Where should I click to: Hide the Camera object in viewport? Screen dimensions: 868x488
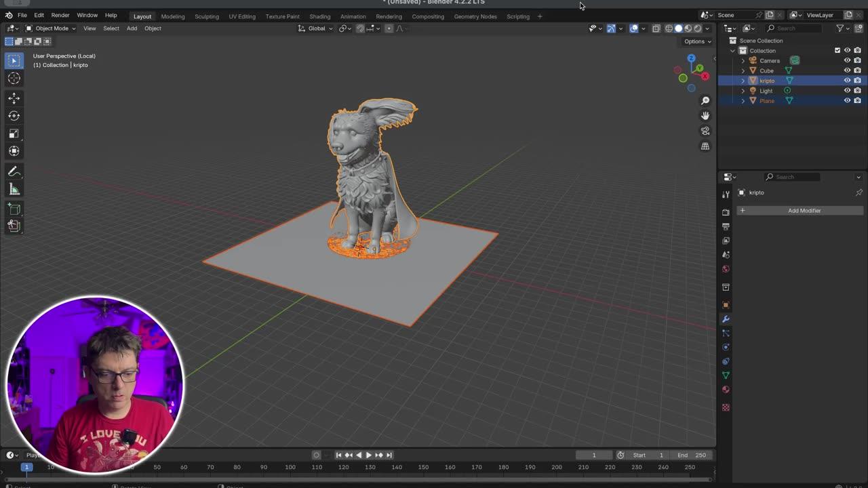847,60
